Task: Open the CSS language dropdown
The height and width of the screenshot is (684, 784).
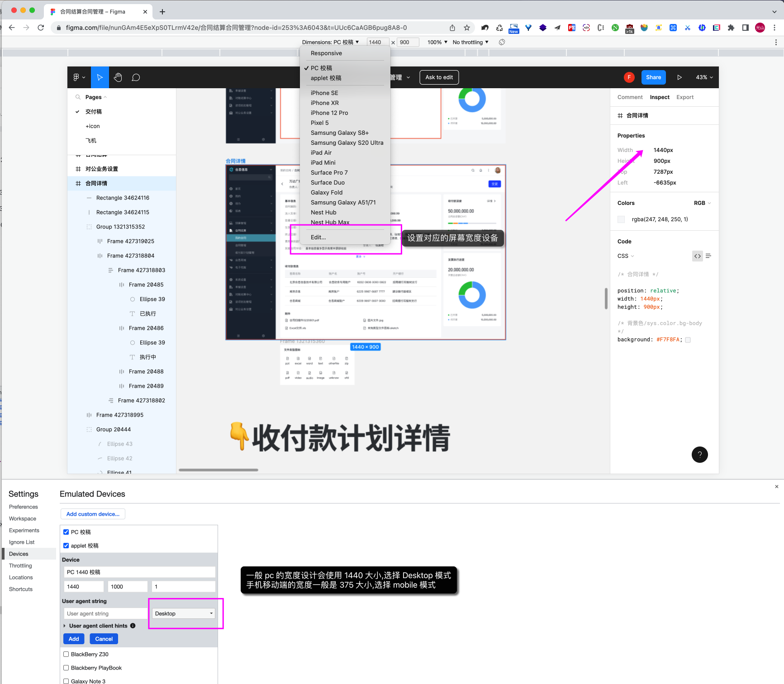Action: coord(626,256)
